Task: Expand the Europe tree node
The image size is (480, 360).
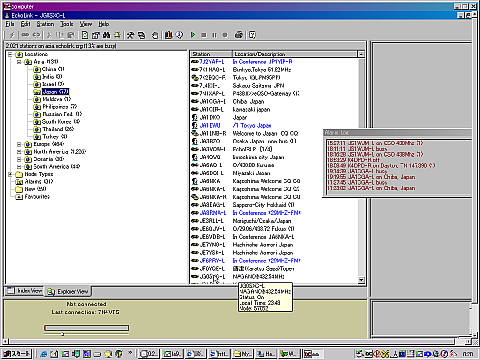Action: (x=19, y=144)
